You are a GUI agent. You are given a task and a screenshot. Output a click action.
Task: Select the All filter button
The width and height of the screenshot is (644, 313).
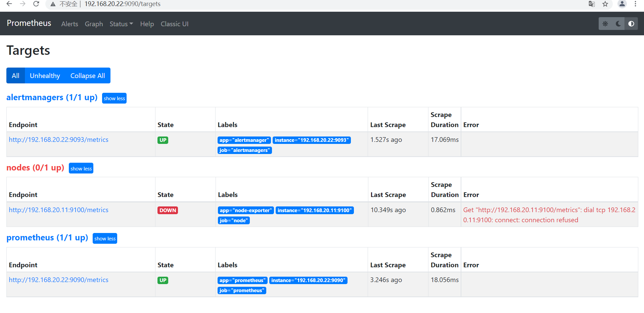point(15,76)
